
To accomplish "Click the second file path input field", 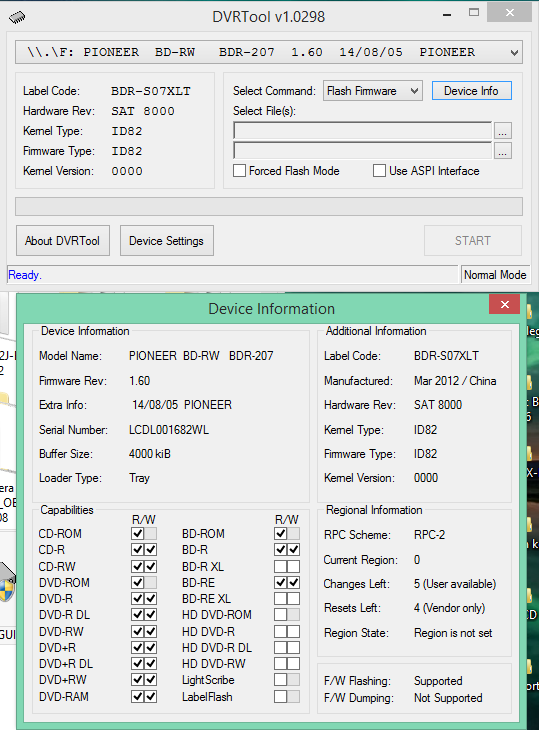I will click(363, 151).
